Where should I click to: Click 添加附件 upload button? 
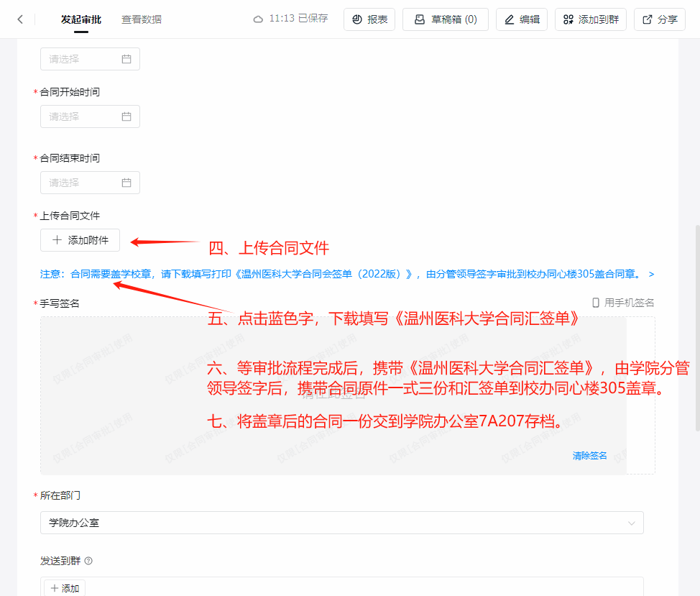pos(80,240)
